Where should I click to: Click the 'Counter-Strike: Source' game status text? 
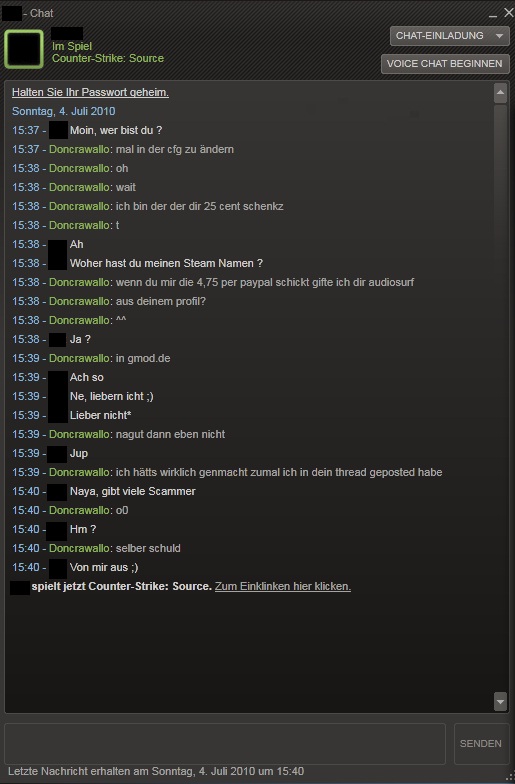(x=108, y=58)
